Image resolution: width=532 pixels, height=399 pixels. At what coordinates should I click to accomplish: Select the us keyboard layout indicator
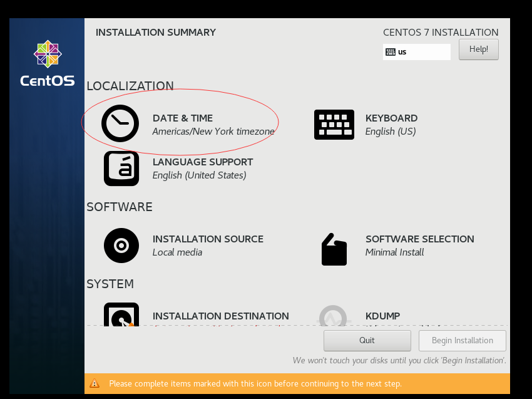(x=417, y=52)
